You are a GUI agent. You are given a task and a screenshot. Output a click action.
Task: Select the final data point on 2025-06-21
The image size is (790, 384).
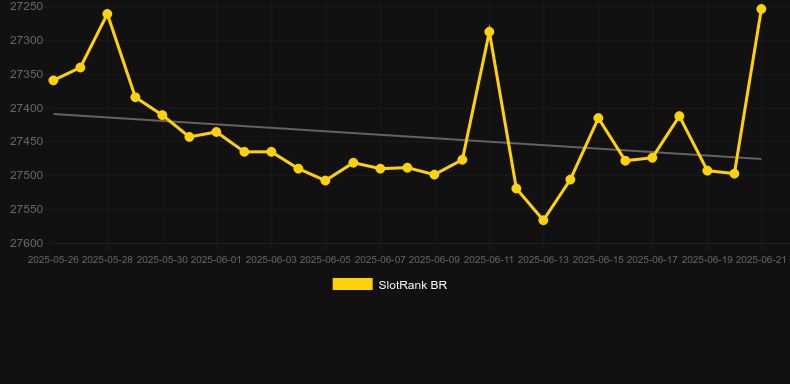point(761,9)
